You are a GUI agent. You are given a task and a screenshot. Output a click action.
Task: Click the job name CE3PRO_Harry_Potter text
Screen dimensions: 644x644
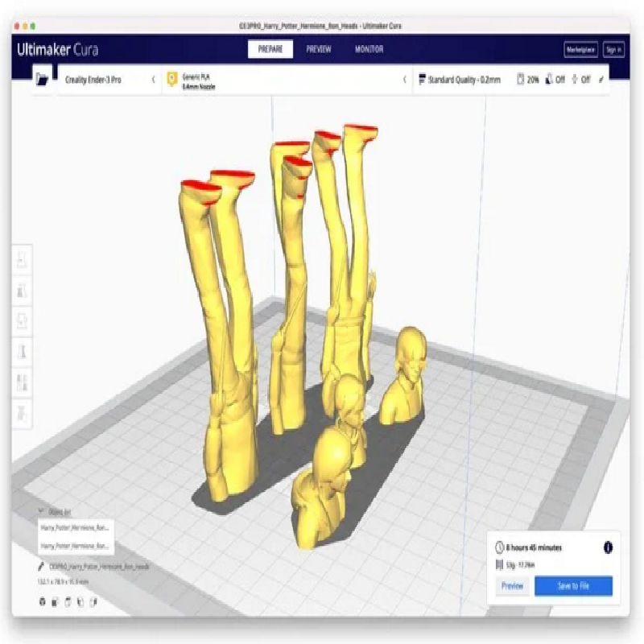99,567
